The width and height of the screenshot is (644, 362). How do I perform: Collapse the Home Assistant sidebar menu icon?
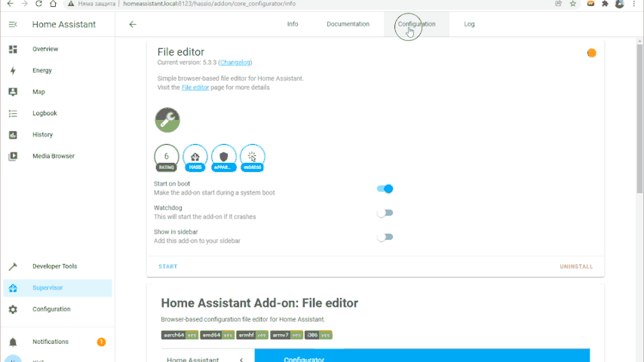13,25
